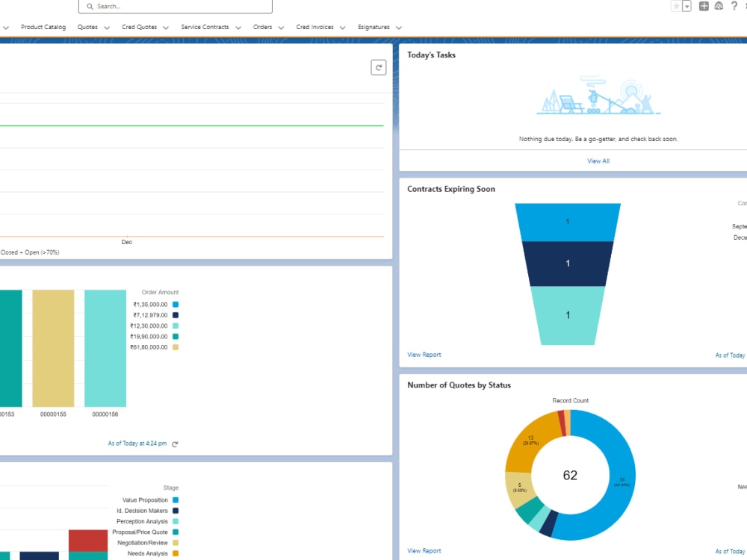Click the search magnifier icon

(90, 7)
